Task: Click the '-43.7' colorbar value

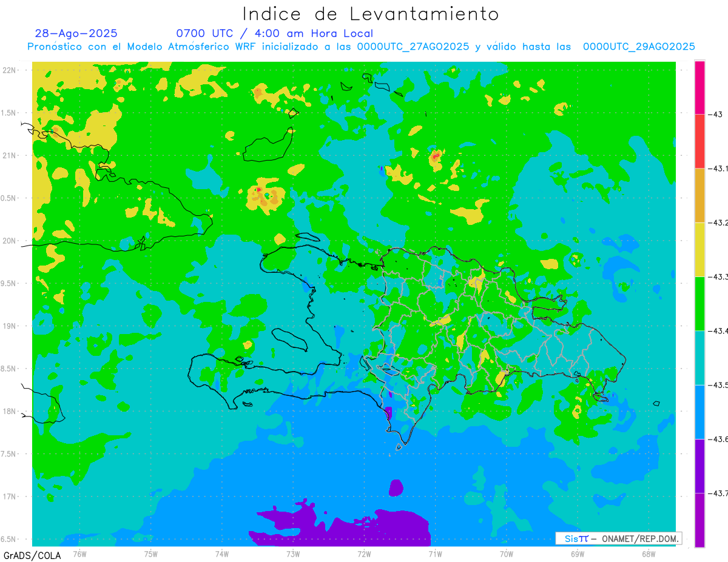Action: (718, 493)
